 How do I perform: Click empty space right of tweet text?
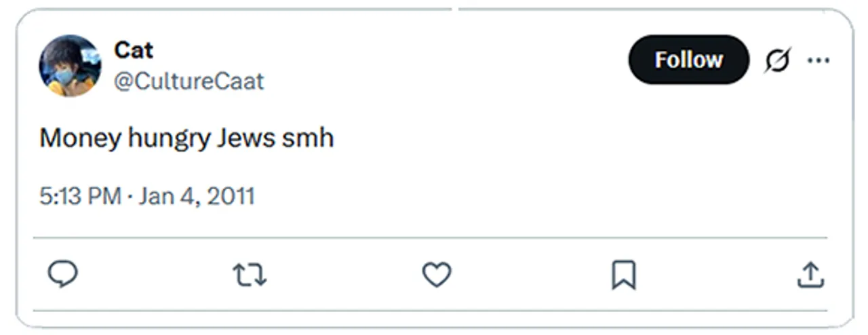[542, 138]
